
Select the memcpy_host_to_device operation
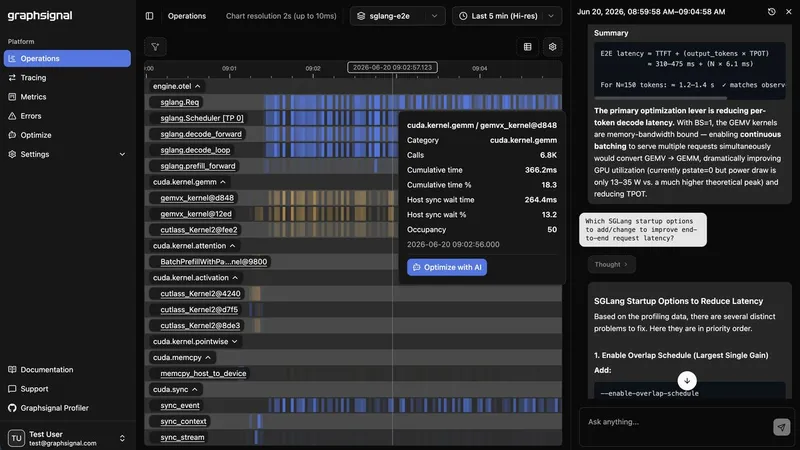click(203, 373)
